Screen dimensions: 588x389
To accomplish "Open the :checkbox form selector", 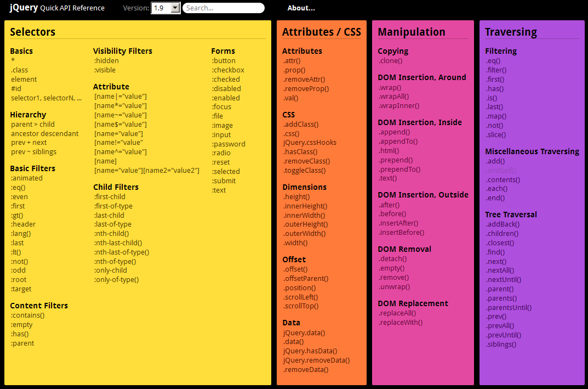I will [x=229, y=70].
